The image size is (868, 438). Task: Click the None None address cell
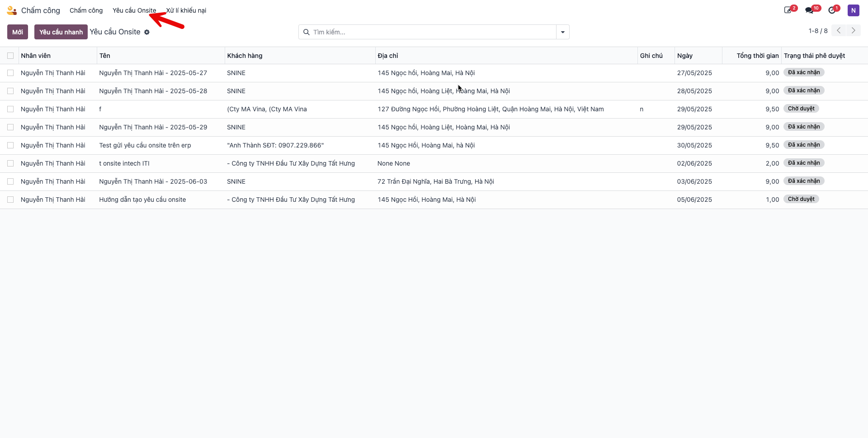394,163
